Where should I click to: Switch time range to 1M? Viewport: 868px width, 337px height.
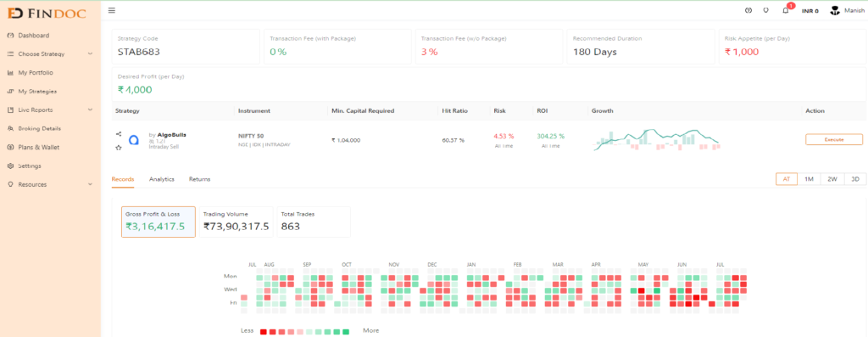pos(809,179)
